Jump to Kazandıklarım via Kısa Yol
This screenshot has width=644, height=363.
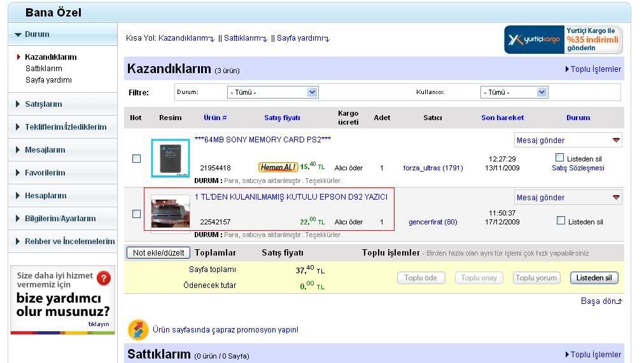(x=186, y=38)
